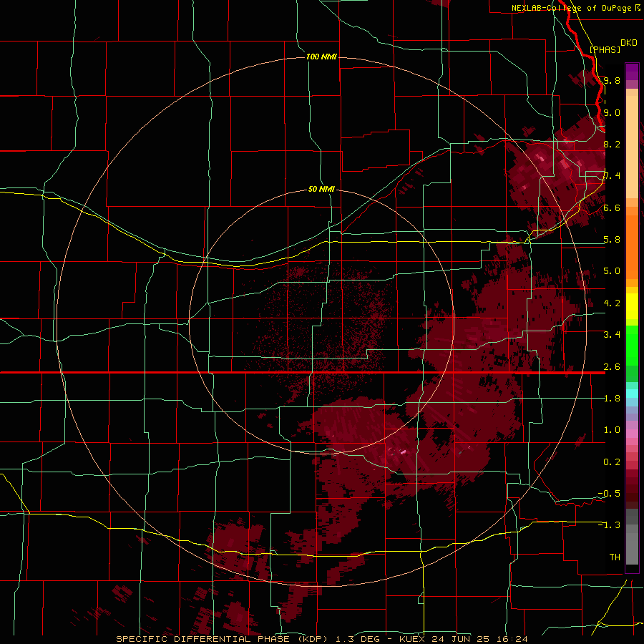Click the 9.8 color scale value
Image resolution: width=644 pixels, height=644 pixels.
[x=612, y=80]
